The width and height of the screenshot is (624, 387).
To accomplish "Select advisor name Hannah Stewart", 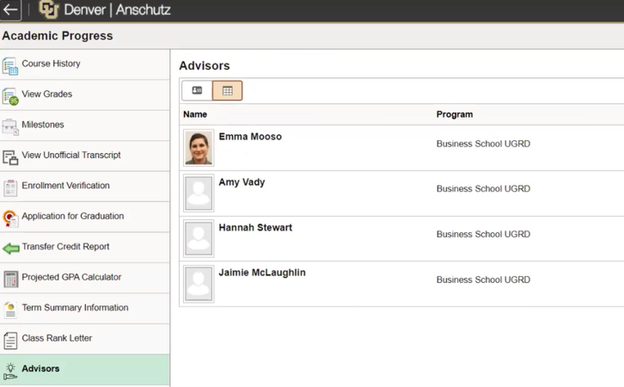I will pos(255,227).
